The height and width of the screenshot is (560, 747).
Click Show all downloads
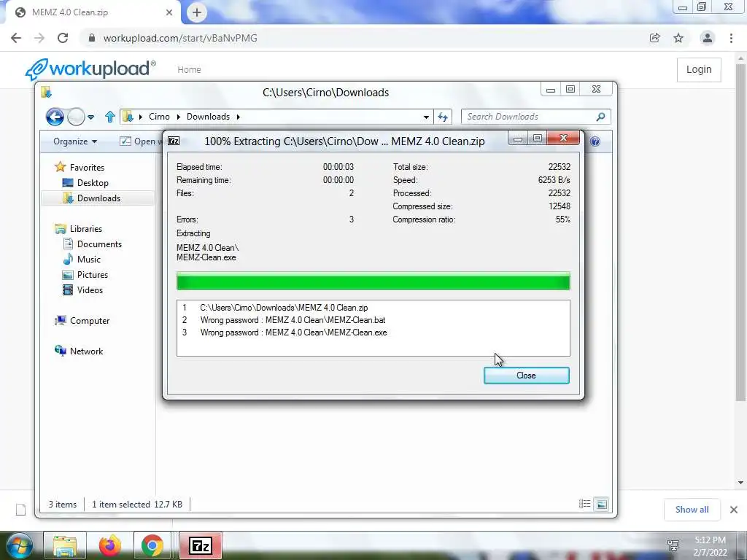pos(692,510)
